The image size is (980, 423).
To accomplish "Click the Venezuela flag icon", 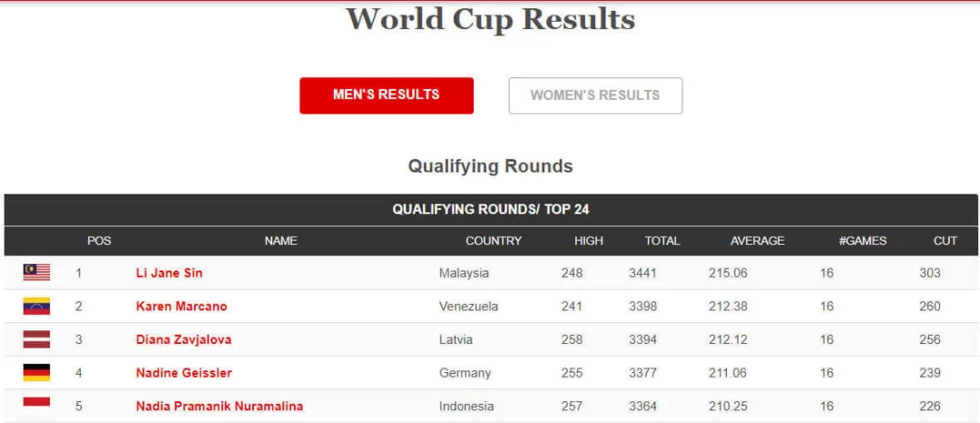I will tap(36, 306).
